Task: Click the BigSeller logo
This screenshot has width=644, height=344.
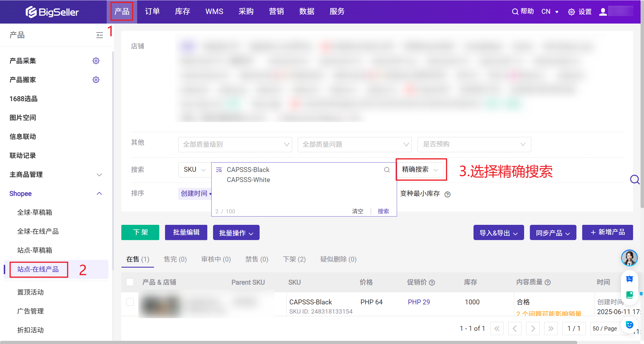Action: coord(52,12)
